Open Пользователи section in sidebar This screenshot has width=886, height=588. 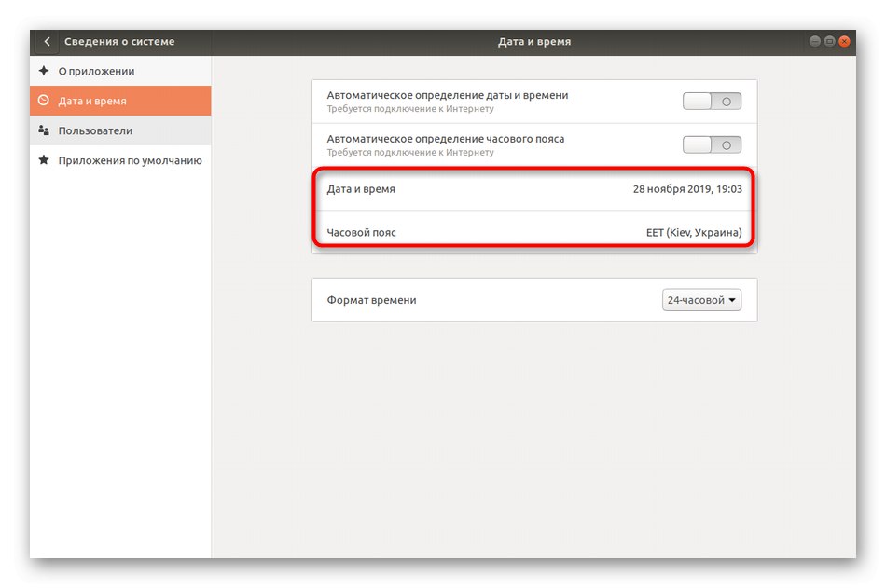point(120,130)
